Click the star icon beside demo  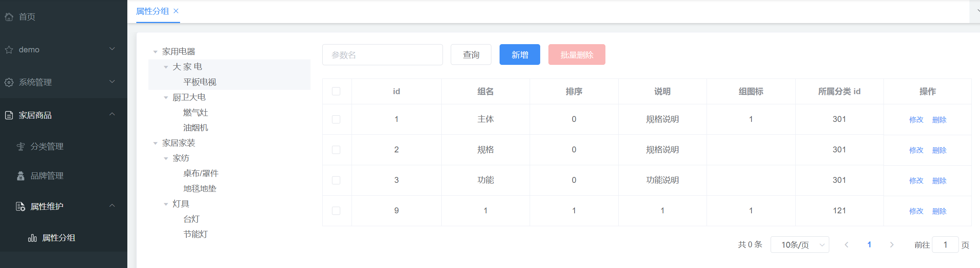pyautogui.click(x=9, y=50)
